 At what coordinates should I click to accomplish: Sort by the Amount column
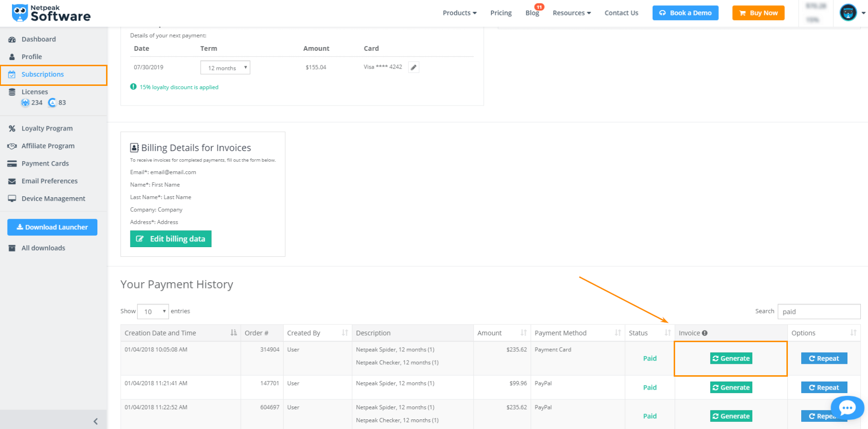coord(502,333)
